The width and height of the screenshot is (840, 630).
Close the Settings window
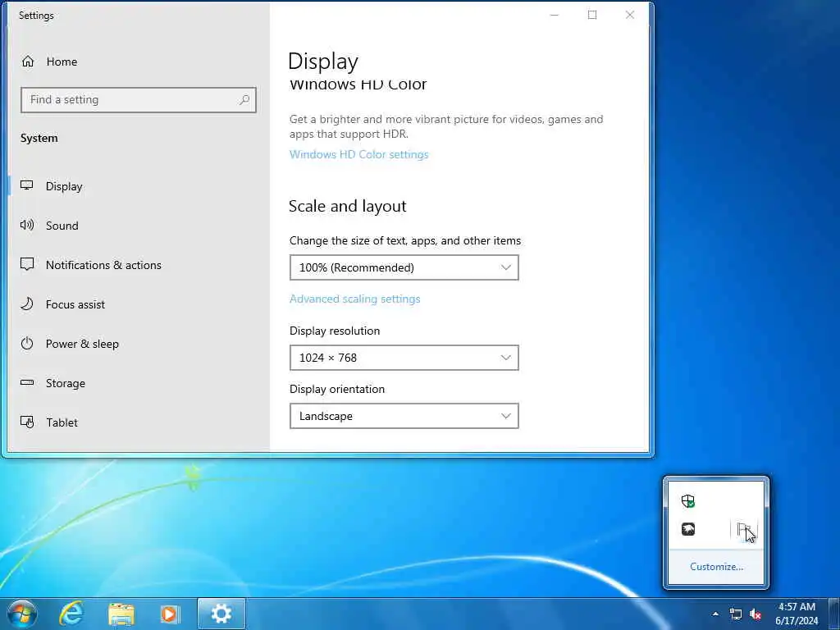(x=630, y=15)
